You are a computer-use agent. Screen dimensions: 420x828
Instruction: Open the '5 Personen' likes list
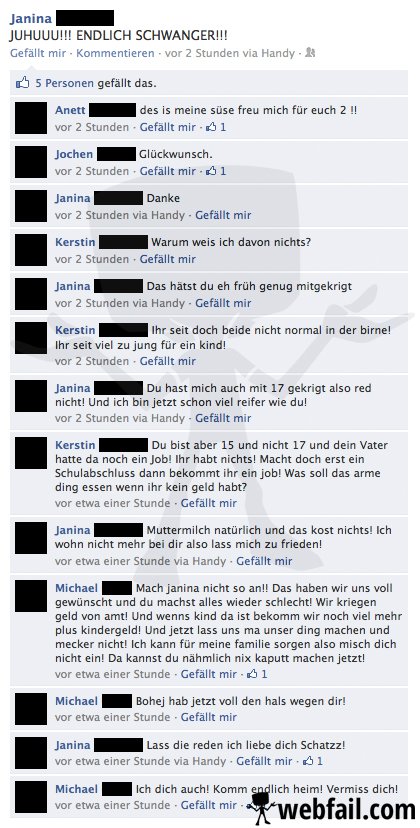pos(64,83)
